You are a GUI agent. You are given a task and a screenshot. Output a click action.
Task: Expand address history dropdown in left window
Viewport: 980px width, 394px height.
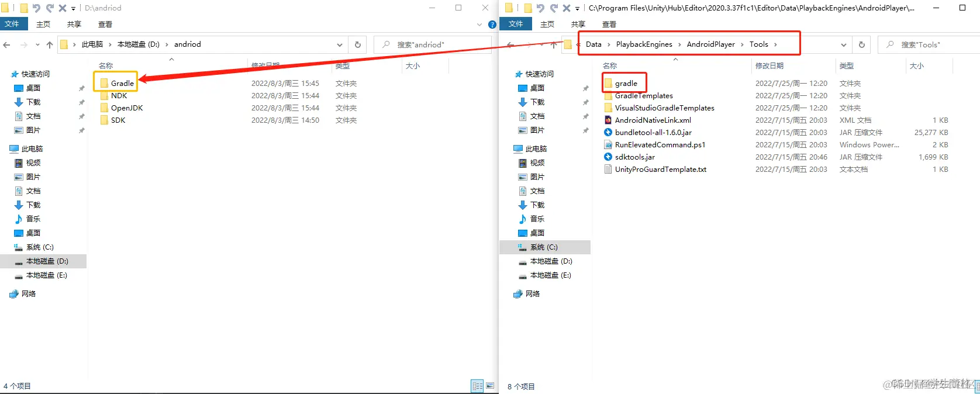tap(339, 44)
